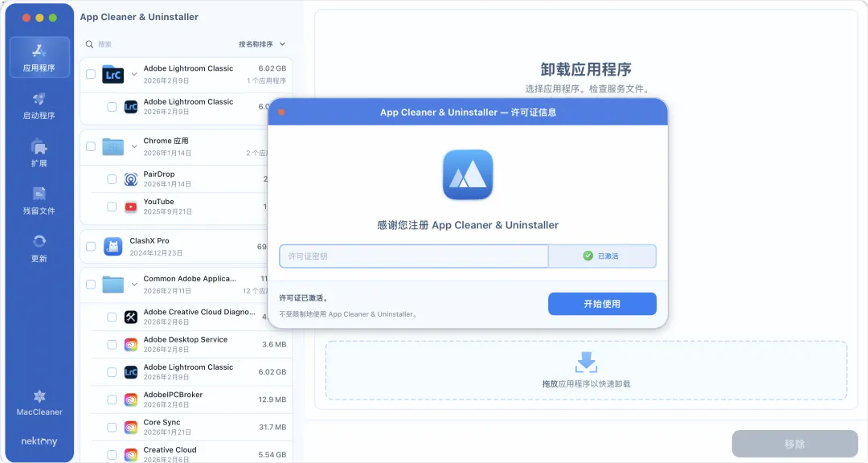
Task: Close the 许可证信息 license dialog
Action: pyautogui.click(x=281, y=113)
